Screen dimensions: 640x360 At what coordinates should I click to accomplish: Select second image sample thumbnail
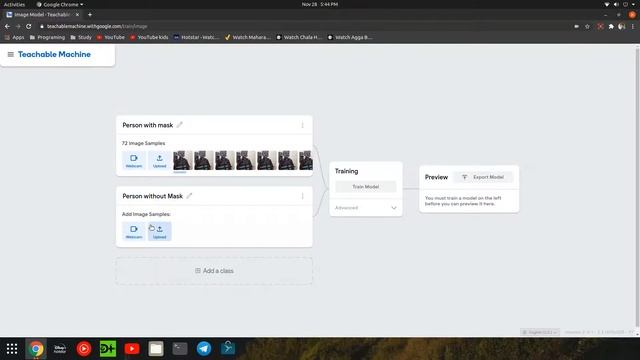(204, 160)
